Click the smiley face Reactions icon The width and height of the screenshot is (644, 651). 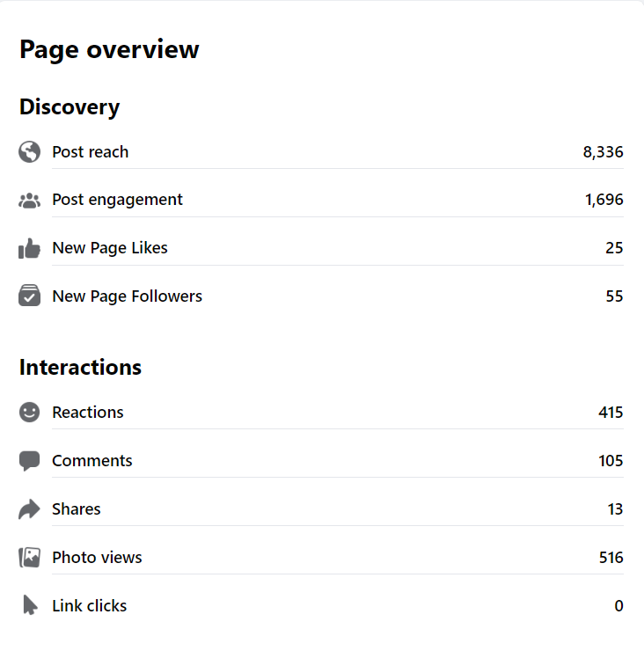pos(29,413)
